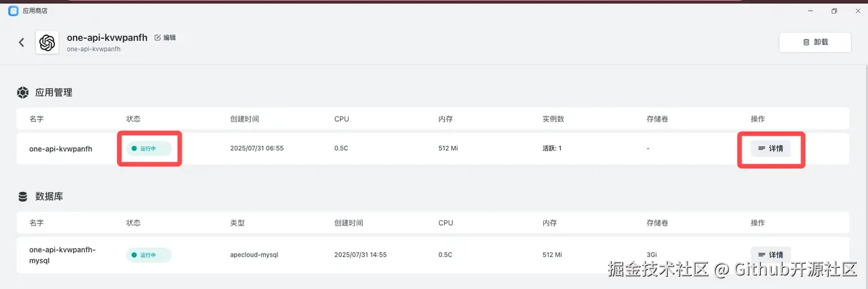Click the back arrow icon

(x=22, y=43)
